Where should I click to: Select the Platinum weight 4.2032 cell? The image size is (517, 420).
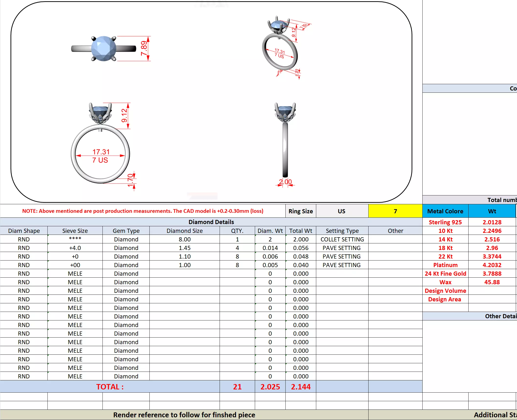[492, 265]
